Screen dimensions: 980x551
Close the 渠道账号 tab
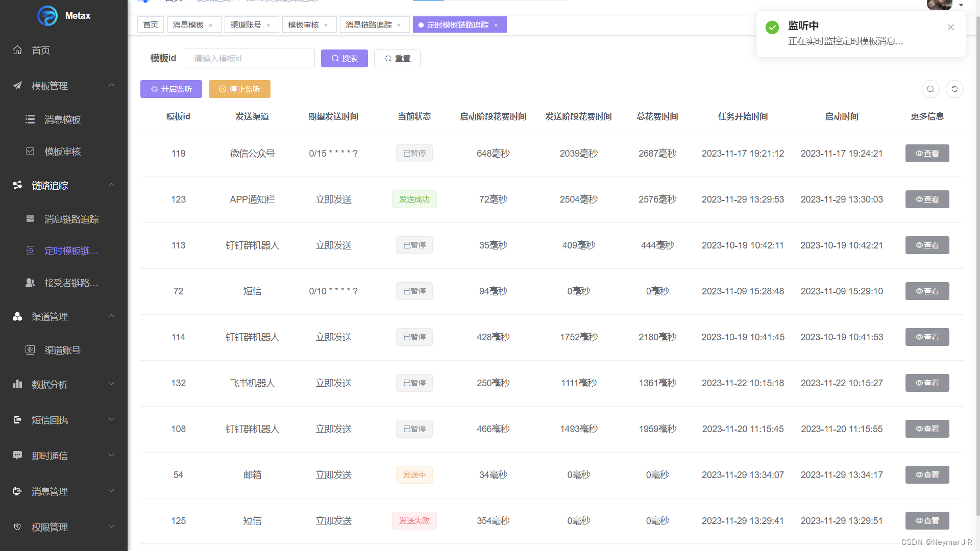click(x=268, y=25)
